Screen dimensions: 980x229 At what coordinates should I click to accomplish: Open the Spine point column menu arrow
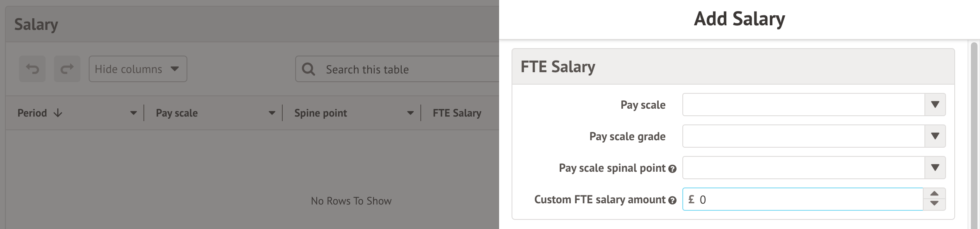point(410,113)
